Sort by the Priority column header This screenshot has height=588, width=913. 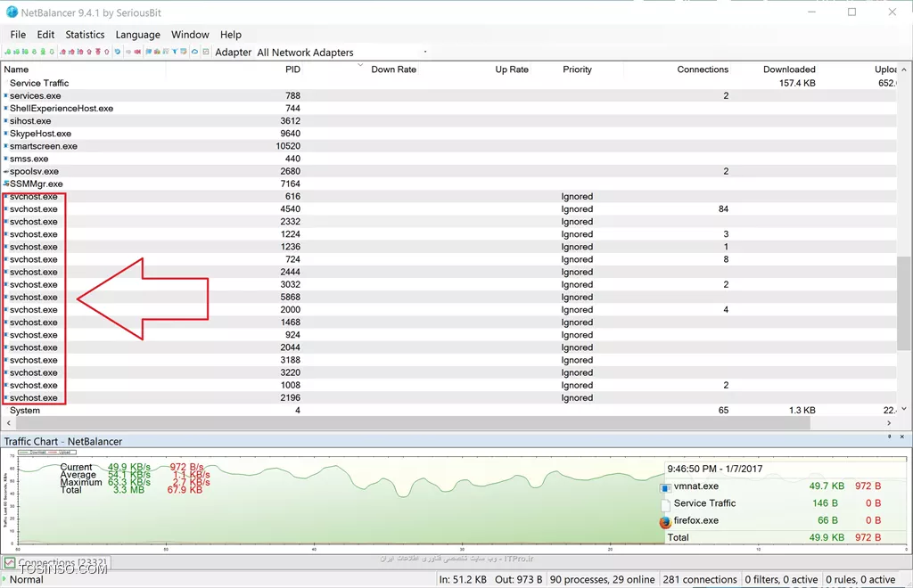click(x=577, y=69)
